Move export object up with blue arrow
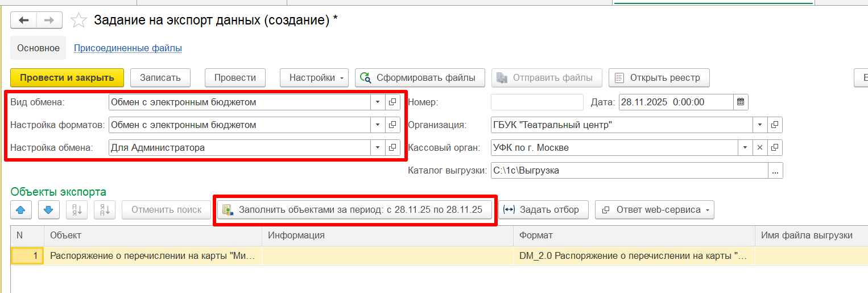This screenshot has height=293, width=868. [x=21, y=209]
